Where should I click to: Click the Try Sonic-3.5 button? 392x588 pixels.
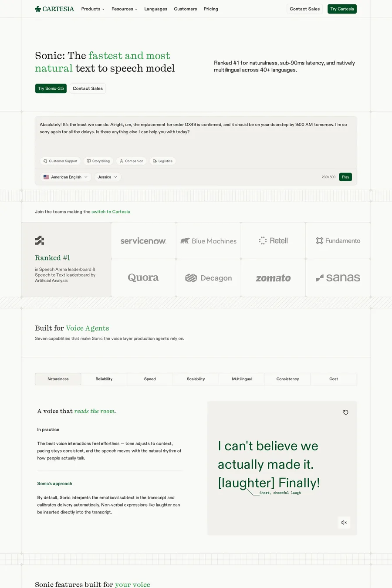[x=51, y=88]
